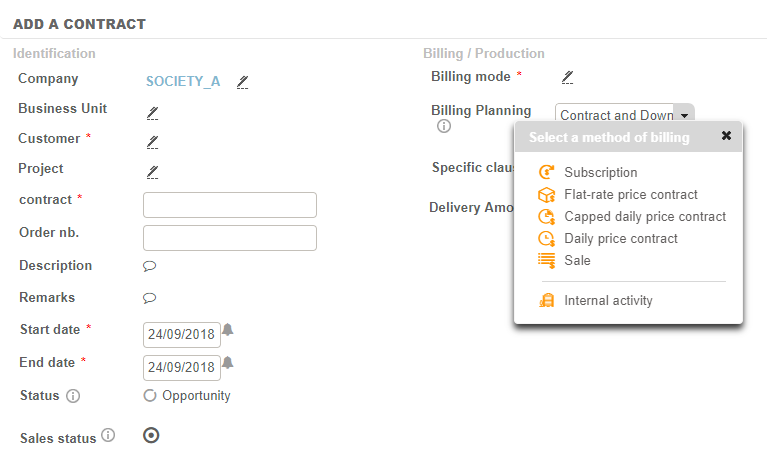Choose Subscription billing method
The width and height of the screenshot is (767, 460).
tap(600, 173)
